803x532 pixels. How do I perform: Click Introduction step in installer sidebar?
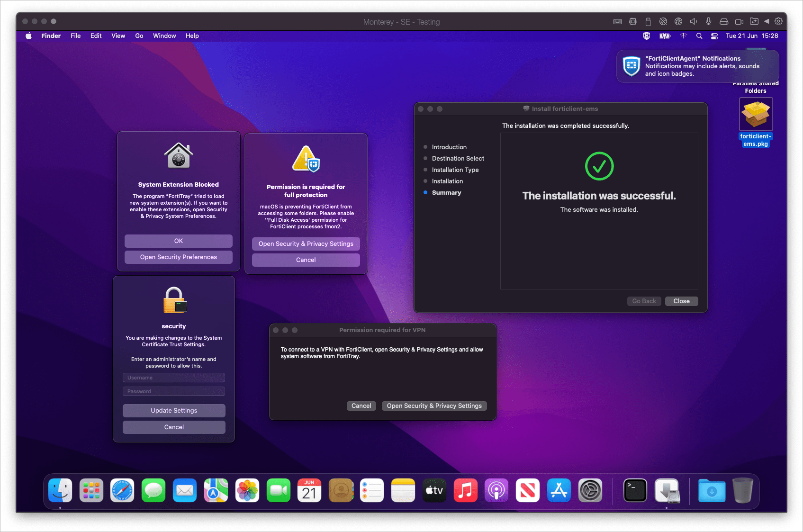point(449,147)
